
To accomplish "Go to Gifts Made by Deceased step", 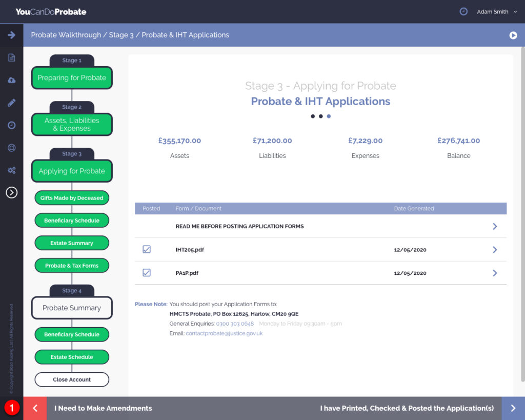I will click(x=72, y=198).
